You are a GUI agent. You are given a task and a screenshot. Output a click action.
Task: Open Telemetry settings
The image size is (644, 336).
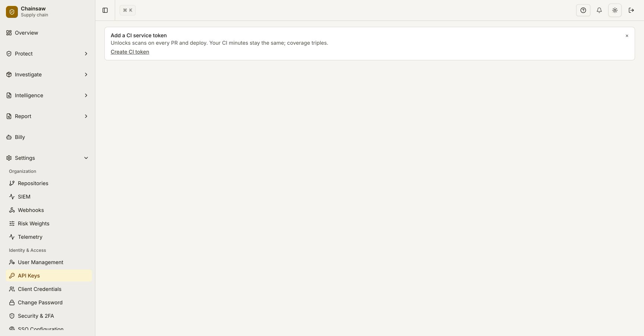49,237
